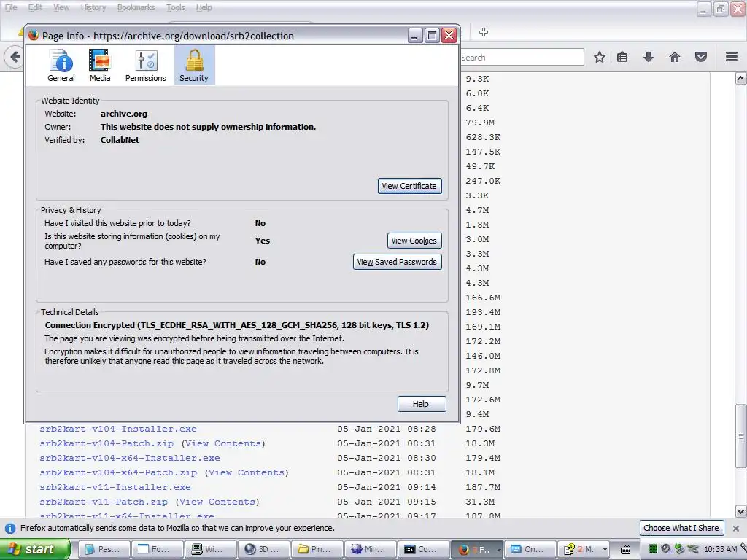Open the Bookmarks menu
The height and width of the screenshot is (560, 747).
pyautogui.click(x=136, y=7)
